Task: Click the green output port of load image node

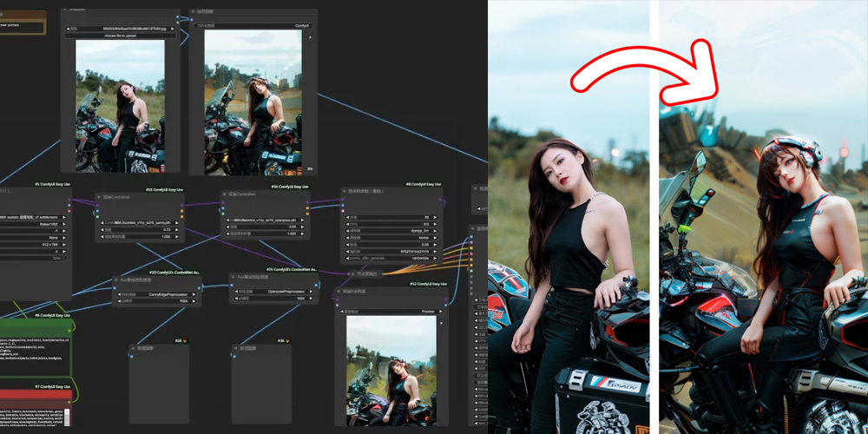Action: [x=178, y=23]
